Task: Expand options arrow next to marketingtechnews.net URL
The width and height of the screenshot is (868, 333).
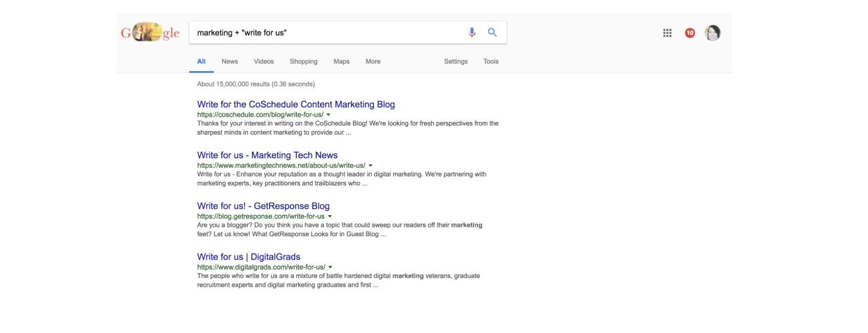Action: click(370, 165)
